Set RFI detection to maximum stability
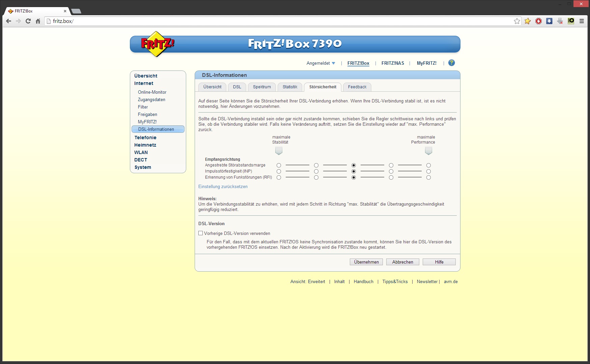Viewport: 590px width, 364px height. [x=279, y=177]
